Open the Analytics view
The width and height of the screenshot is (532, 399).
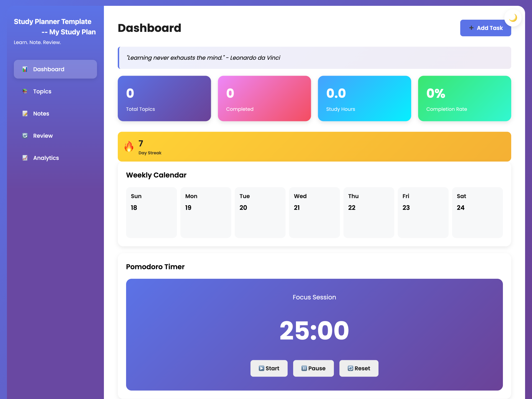pyautogui.click(x=46, y=158)
